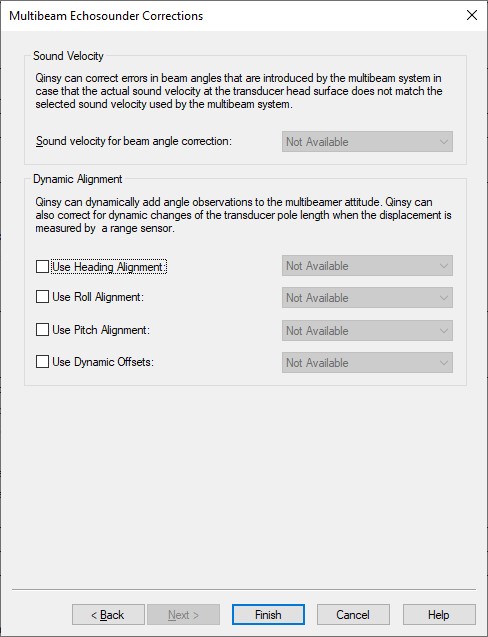Screen dimensions: 488x637
Task: Click the dialog title bar text
Action: 106,16
